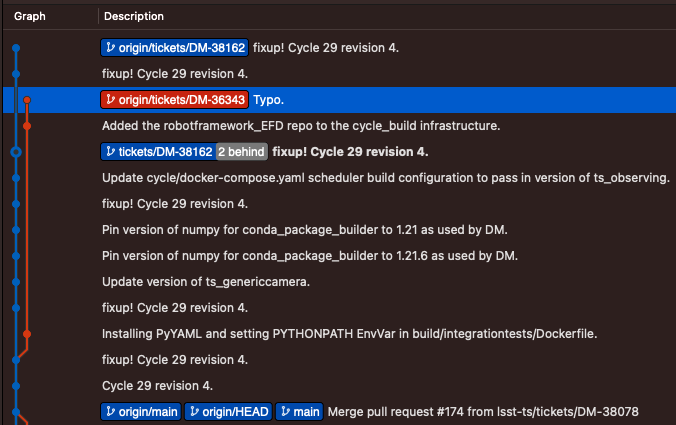Screen dimensions: 676x425
Task: Click blue graph node of topmost commit
Action: tap(16, 48)
